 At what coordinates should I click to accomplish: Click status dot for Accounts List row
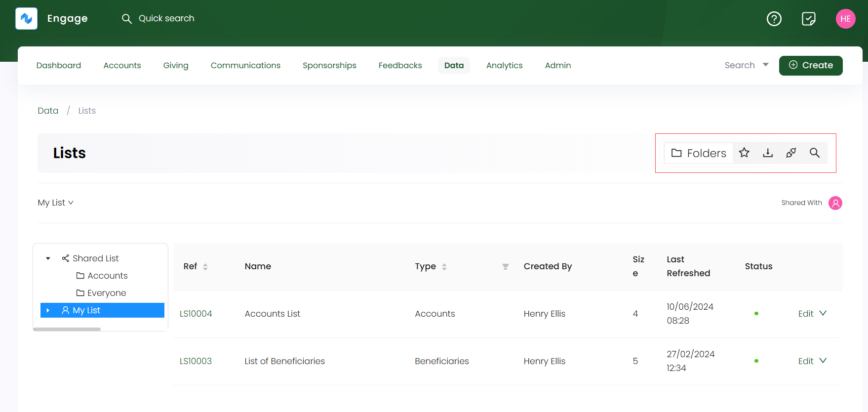point(756,314)
